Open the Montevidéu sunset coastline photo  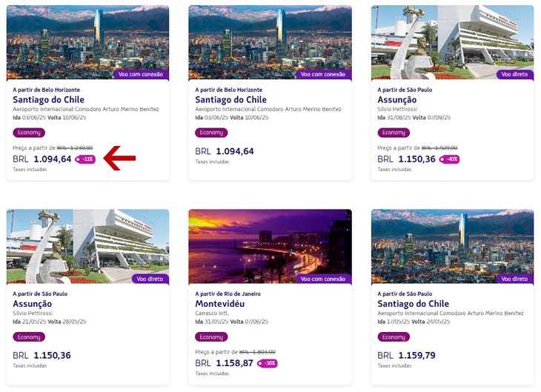click(270, 247)
